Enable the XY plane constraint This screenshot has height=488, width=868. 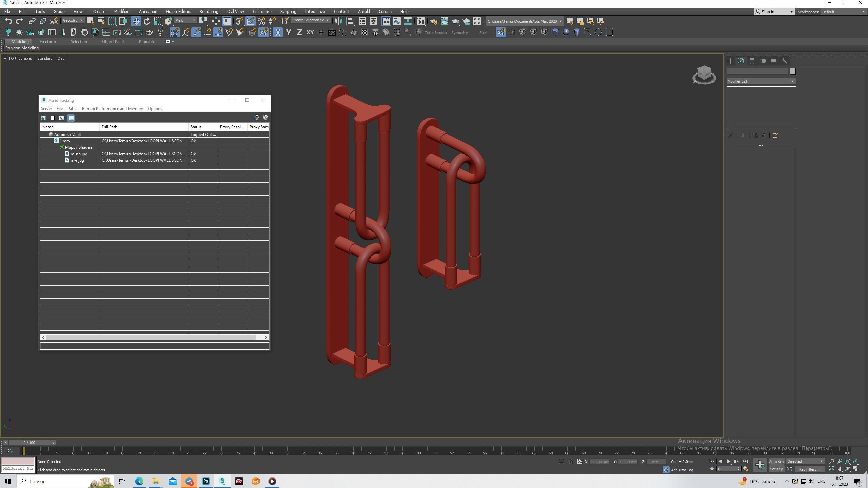pos(310,33)
